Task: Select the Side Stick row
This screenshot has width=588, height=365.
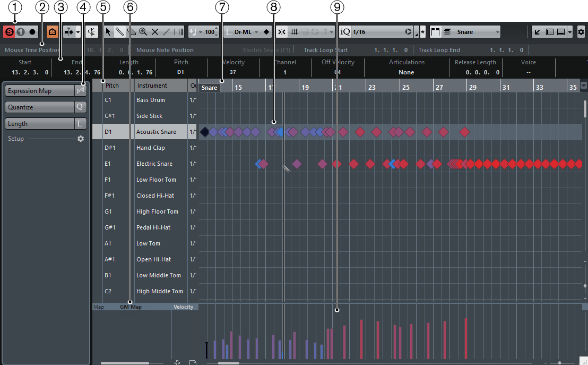Action: click(x=144, y=116)
